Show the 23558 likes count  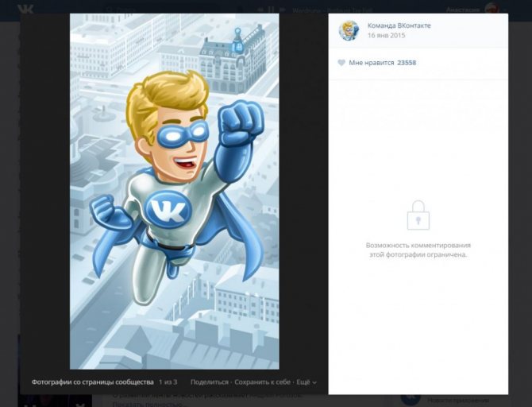tap(407, 63)
